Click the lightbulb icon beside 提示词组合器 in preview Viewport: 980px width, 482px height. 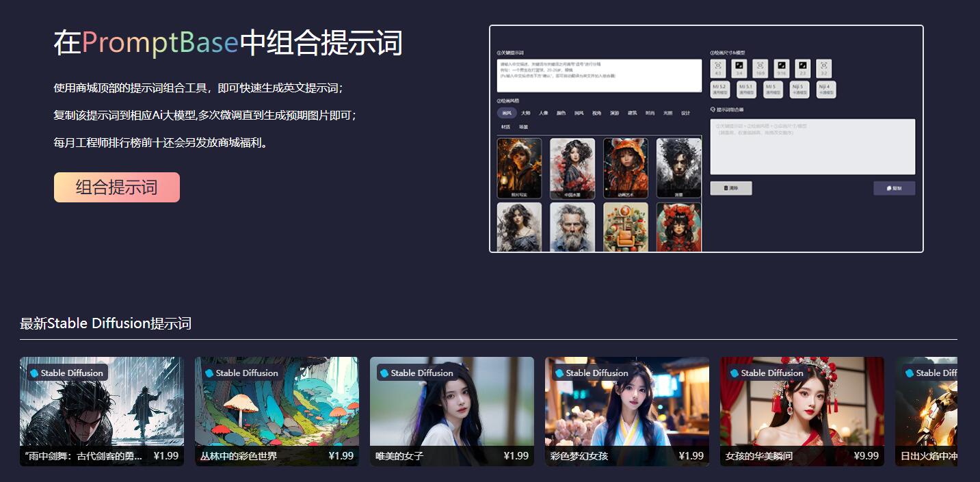point(713,109)
